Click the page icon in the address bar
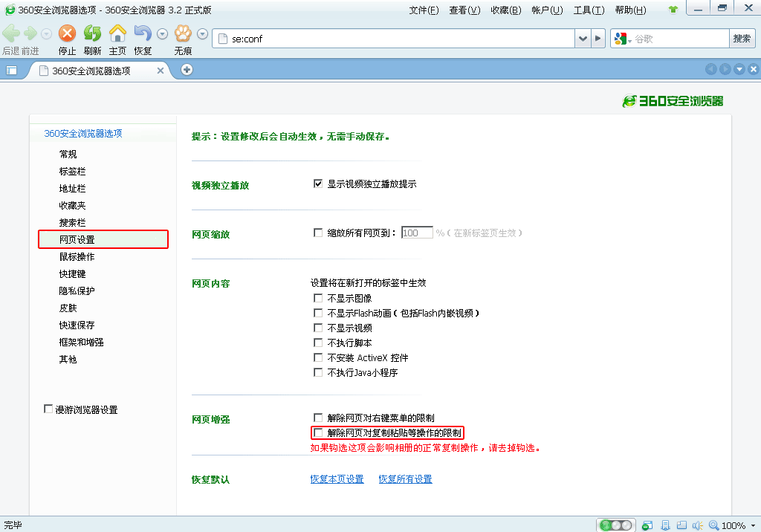 click(x=223, y=39)
